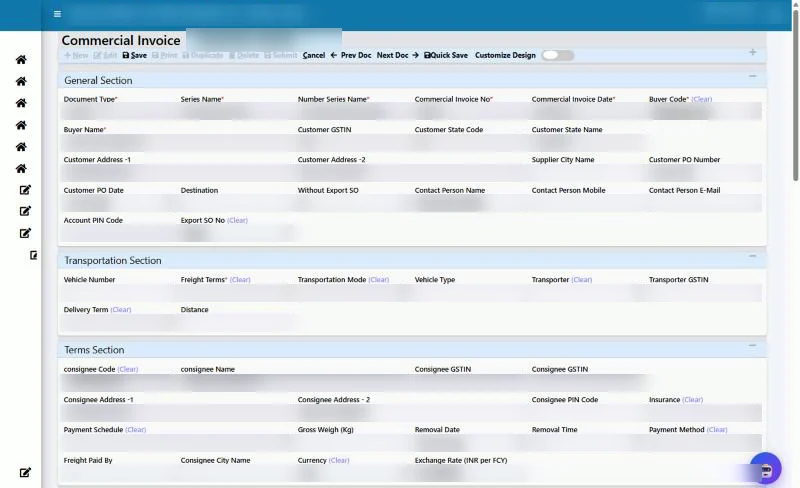
Task: Click the small indented edit icon in the sidebar
Action: (33, 255)
